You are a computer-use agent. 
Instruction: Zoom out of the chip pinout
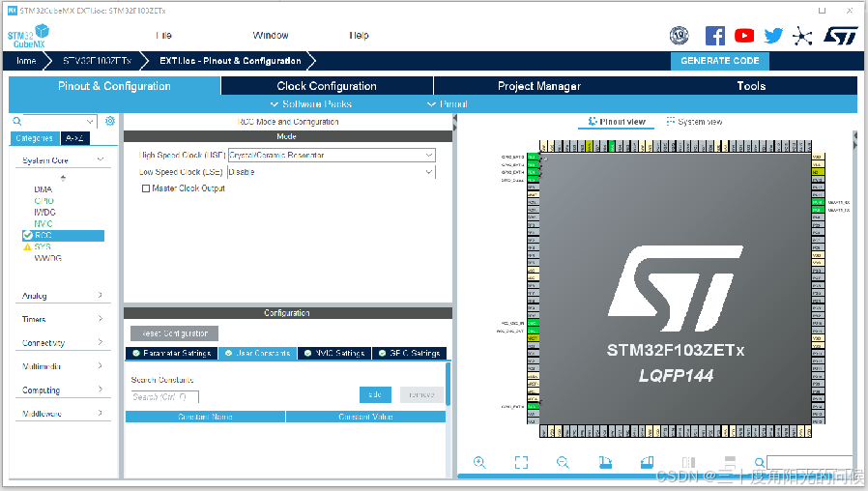point(563,462)
